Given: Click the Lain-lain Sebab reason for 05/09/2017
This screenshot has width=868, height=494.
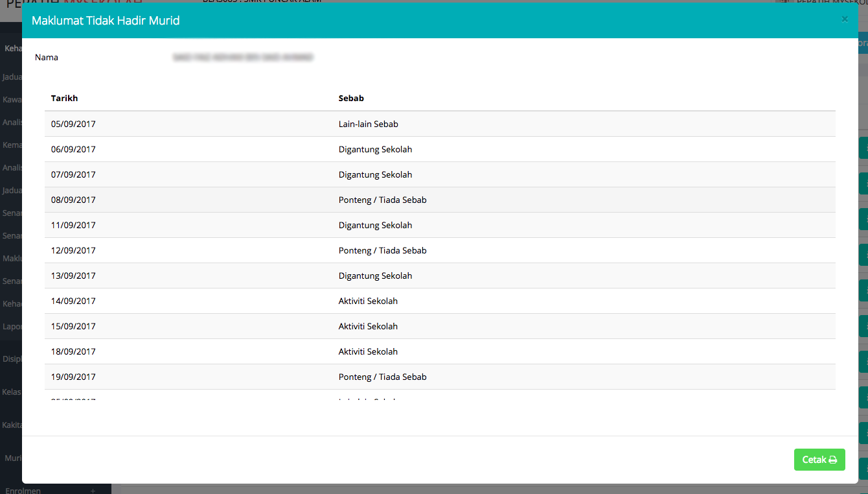Looking at the screenshot, I should pyautogui.click(x=368, y=124).
